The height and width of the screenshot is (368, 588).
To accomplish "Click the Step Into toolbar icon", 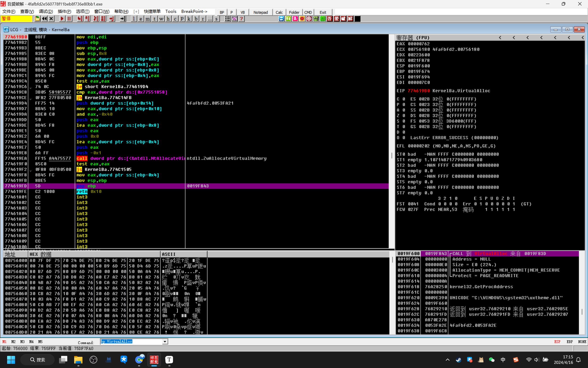I will click(80, 19).
